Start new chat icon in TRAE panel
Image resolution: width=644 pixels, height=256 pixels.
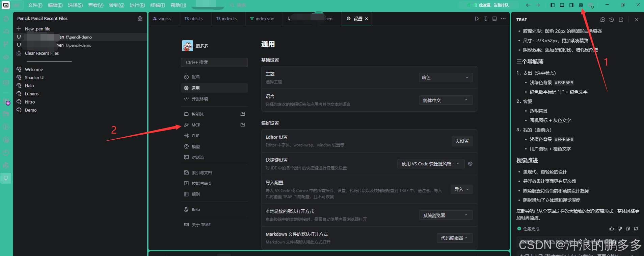pos(603,20)
